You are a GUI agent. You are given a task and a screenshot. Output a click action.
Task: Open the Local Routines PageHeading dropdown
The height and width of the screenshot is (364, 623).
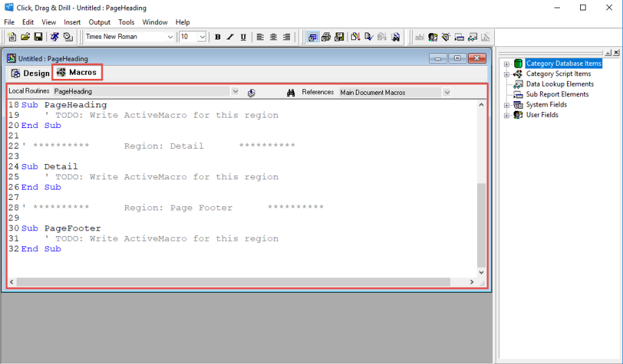click(x=235, y=91)
